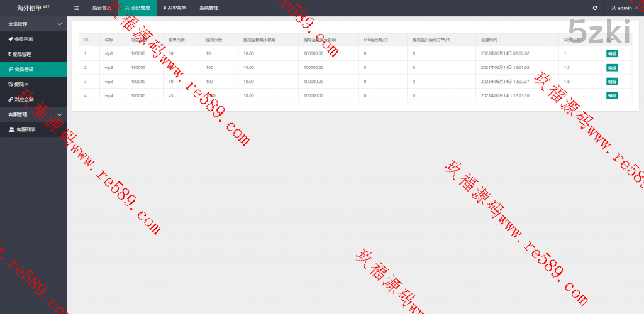Screen dimensions: 644x314
Task: Toggle the sidebar collapse hamburger icon
Action: (x=76, y=8)
